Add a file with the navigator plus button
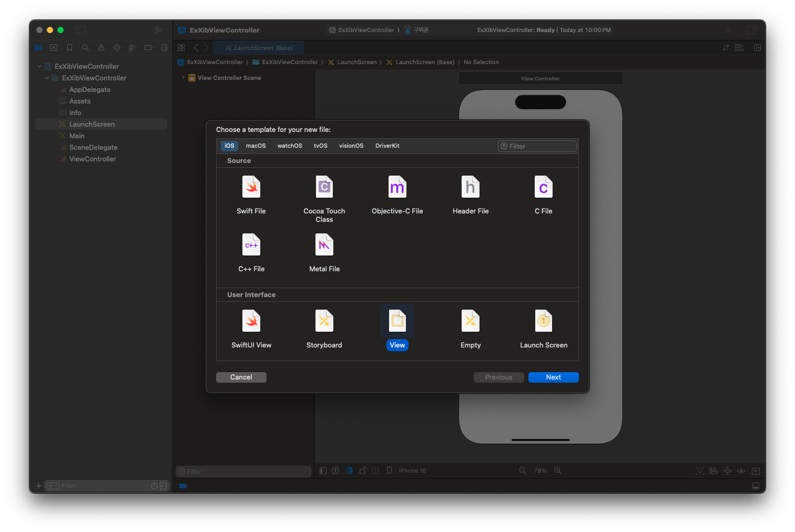 coord(38,486)
